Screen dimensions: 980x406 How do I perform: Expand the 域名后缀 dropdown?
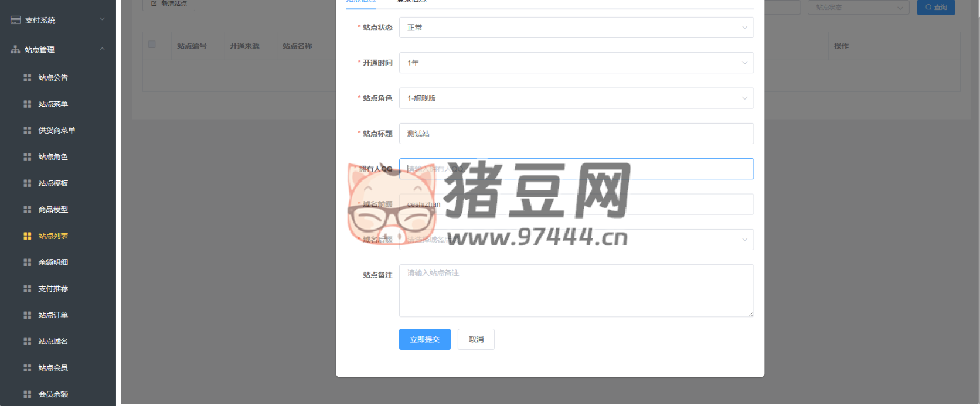[x=576, y=239]
